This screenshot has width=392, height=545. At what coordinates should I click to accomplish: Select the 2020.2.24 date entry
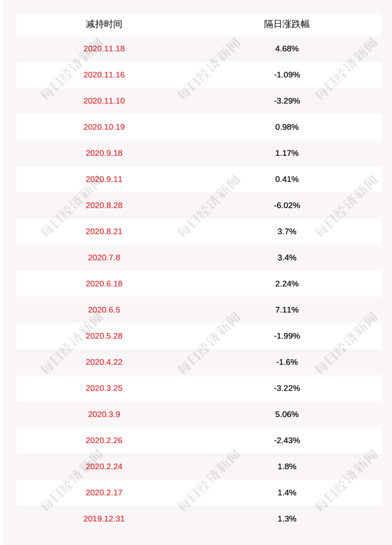[104, 467]
